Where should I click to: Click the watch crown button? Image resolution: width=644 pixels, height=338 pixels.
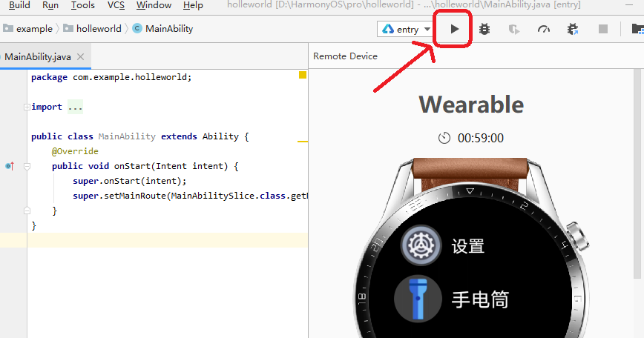(576, 236)
